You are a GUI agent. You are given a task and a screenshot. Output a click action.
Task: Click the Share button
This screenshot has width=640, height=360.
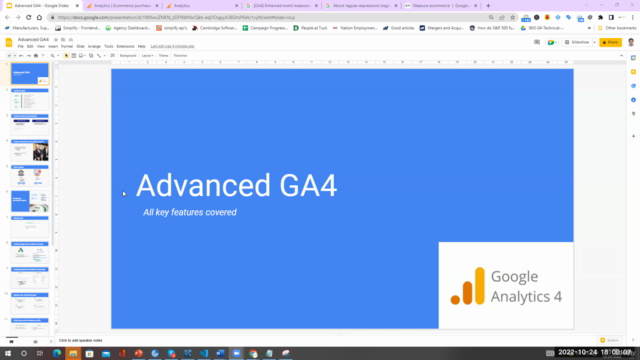coord(610,42)
